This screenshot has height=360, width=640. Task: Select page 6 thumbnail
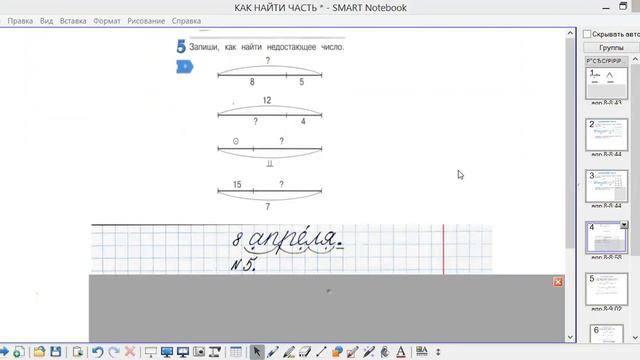click(607, 334)
